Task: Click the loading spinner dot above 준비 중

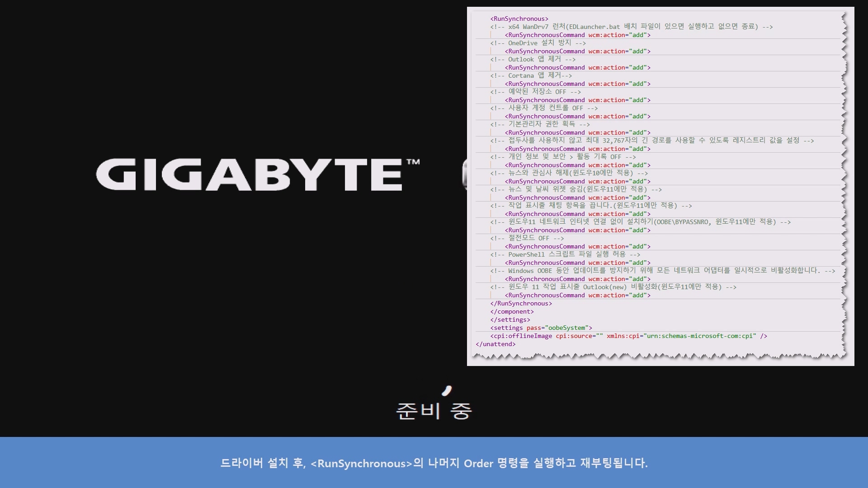Action: point(447,390)
